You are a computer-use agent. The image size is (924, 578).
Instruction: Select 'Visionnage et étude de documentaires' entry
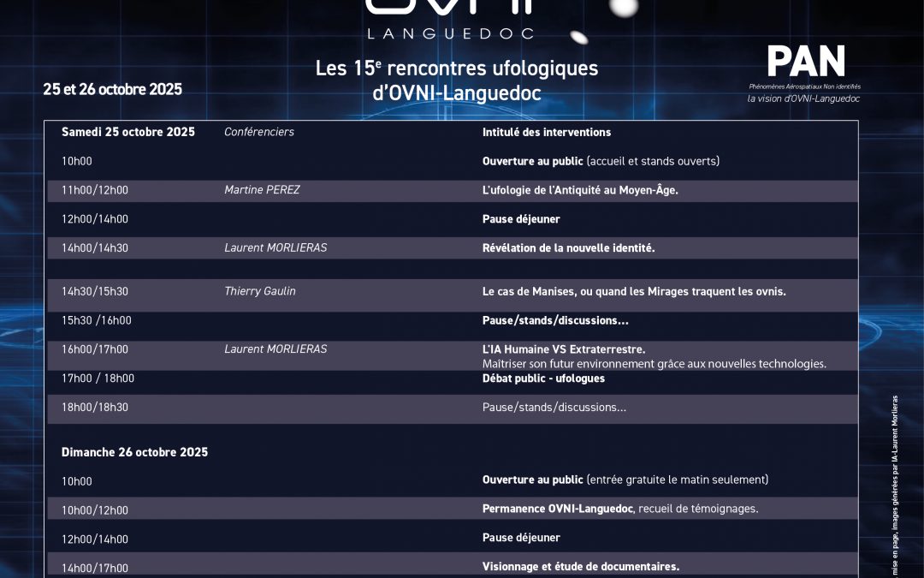[x=580, y=566]
